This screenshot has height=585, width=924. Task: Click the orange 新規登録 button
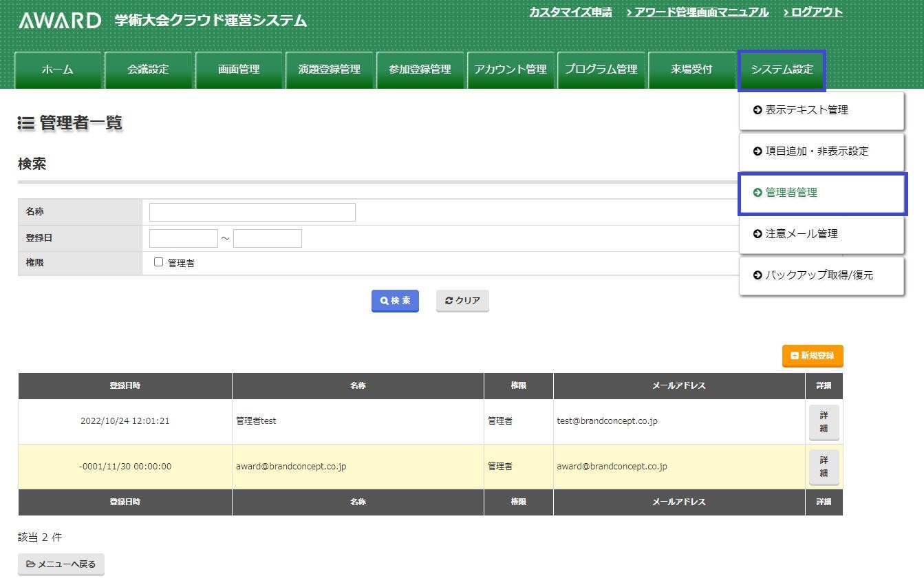(x=812, y=356)
